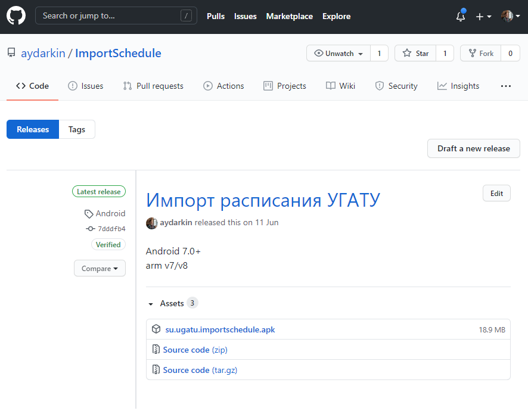Open the plus create-new menu
This screenshot has height=420, width=528.
tap(483, 16)
